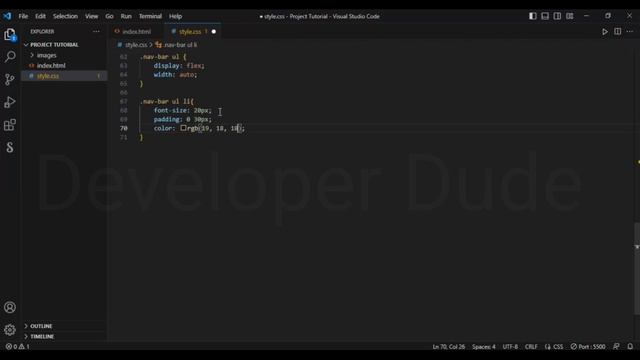Open the S-shaped extension icon in activity bar
This screenshot has width=640, height=360.
(x=10, y=147)
